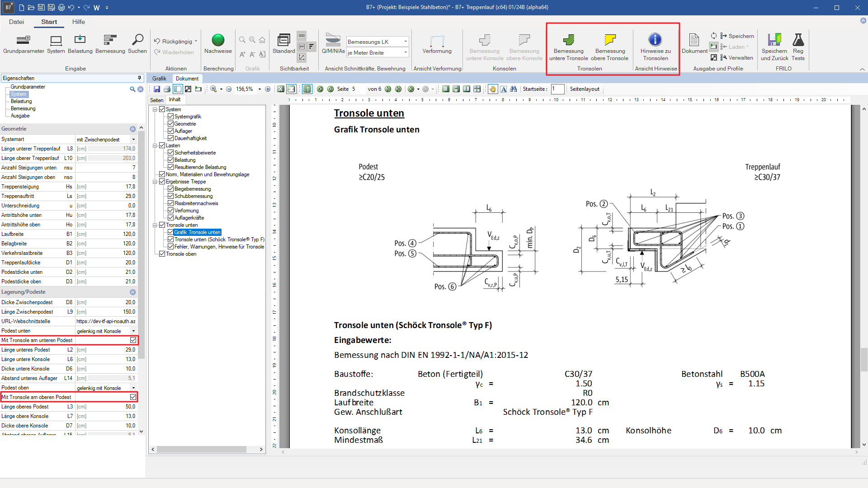Save the document via toolbar disk icon
868x488 pixels.
(x=157, y=89)
